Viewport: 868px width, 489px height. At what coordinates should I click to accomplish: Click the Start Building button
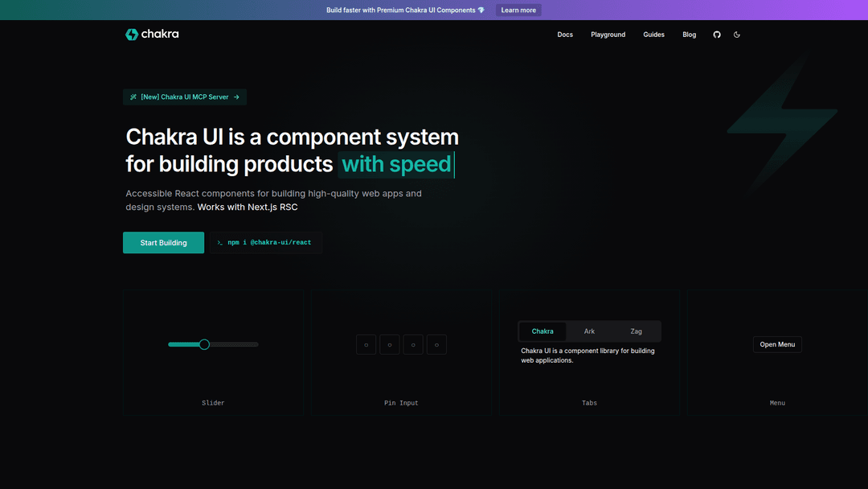(x=163, y=243)
